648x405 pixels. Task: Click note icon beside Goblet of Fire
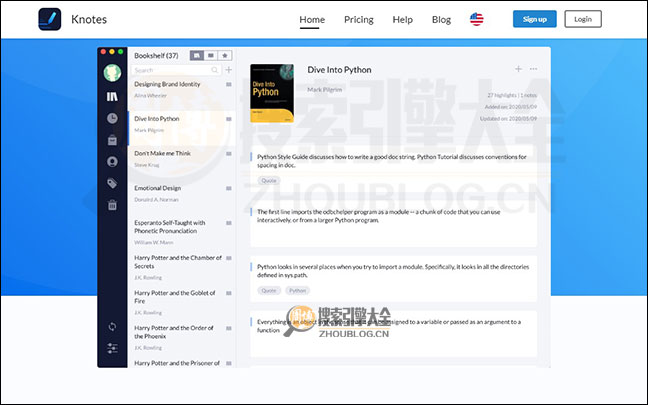(229, 293)
